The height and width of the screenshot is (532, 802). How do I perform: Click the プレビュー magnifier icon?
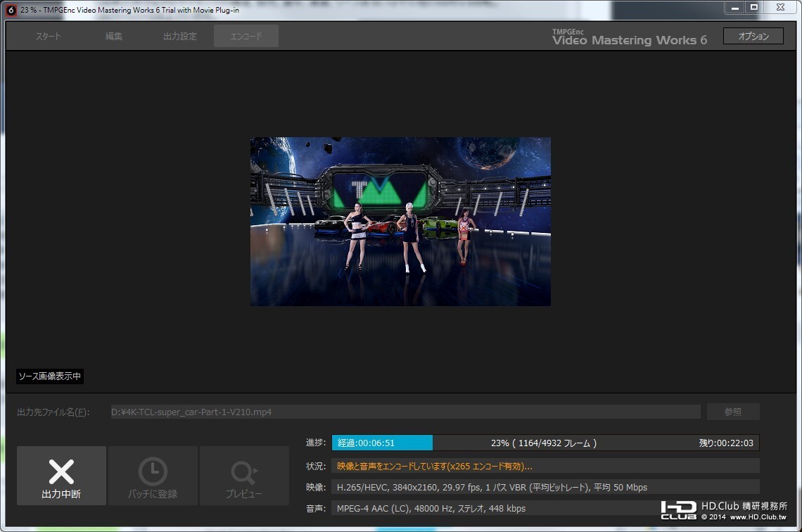[244, 472]
